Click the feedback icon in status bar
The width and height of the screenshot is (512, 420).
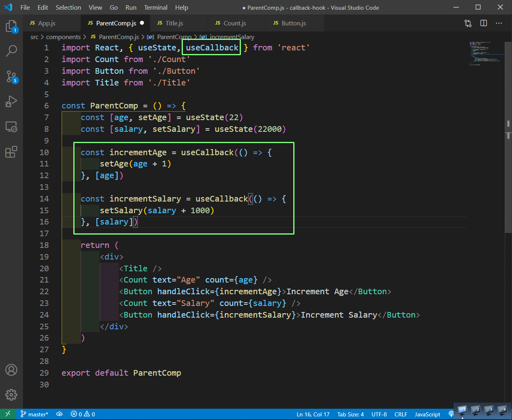pos(451,414)
